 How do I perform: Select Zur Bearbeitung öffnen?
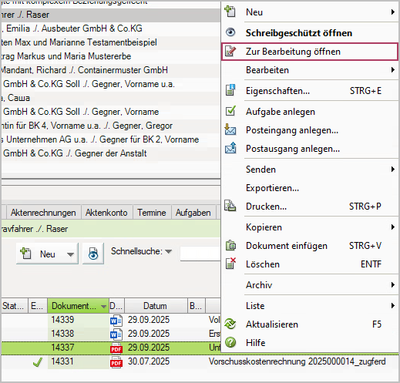tap(310, 52)
